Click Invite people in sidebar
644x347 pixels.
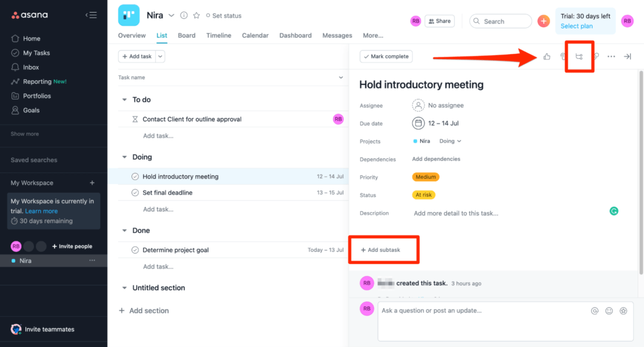tap(72, 246)
